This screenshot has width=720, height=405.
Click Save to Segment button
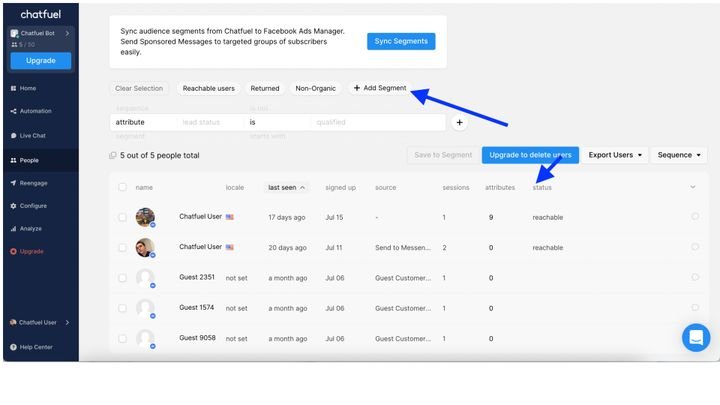(443, 155)
